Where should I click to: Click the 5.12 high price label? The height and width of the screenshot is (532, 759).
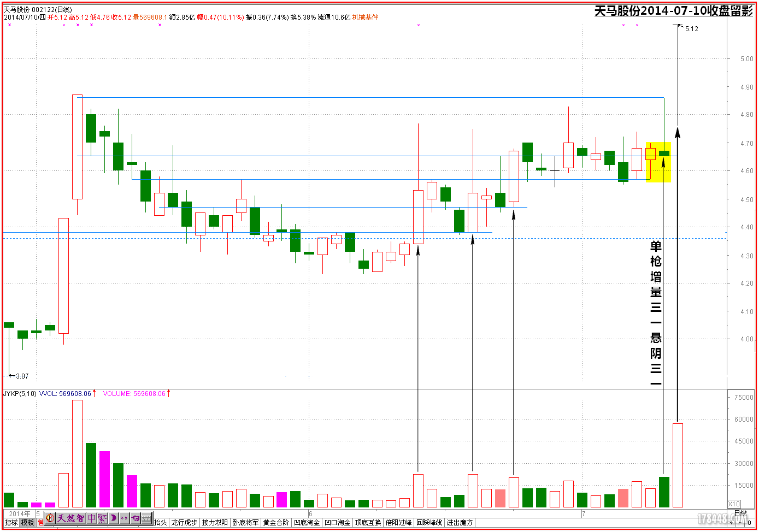coord(691,29)
